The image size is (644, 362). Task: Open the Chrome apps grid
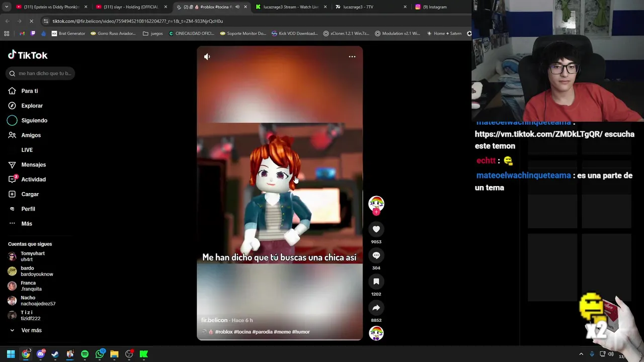point(7,34)
